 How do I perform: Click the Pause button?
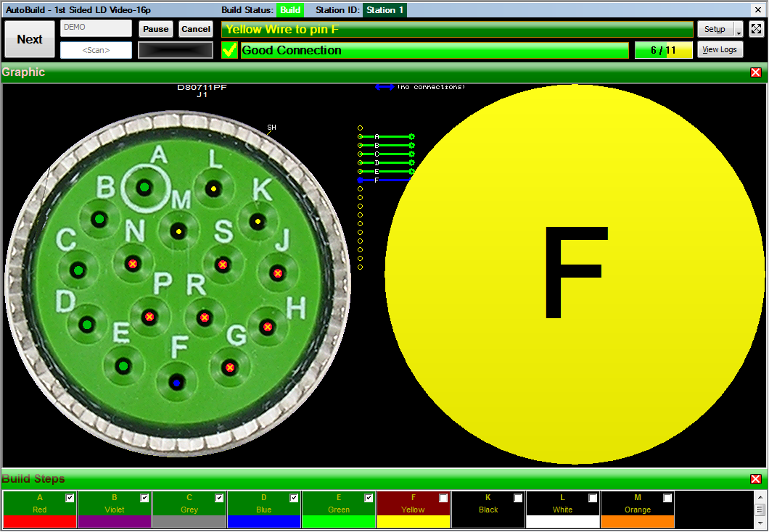pyautogui.click(x=155, y=29)
